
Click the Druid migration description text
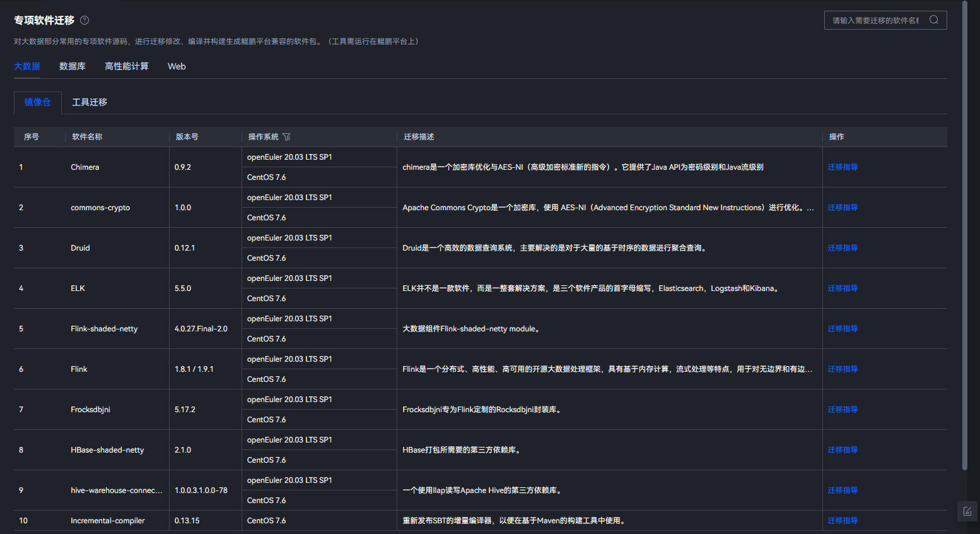click(x=556, y=248)
